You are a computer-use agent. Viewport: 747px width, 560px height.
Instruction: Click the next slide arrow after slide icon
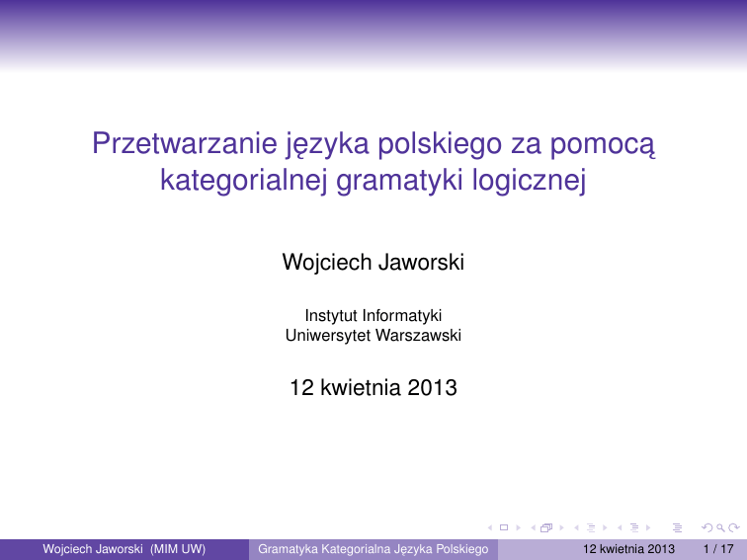click(516, 526)
